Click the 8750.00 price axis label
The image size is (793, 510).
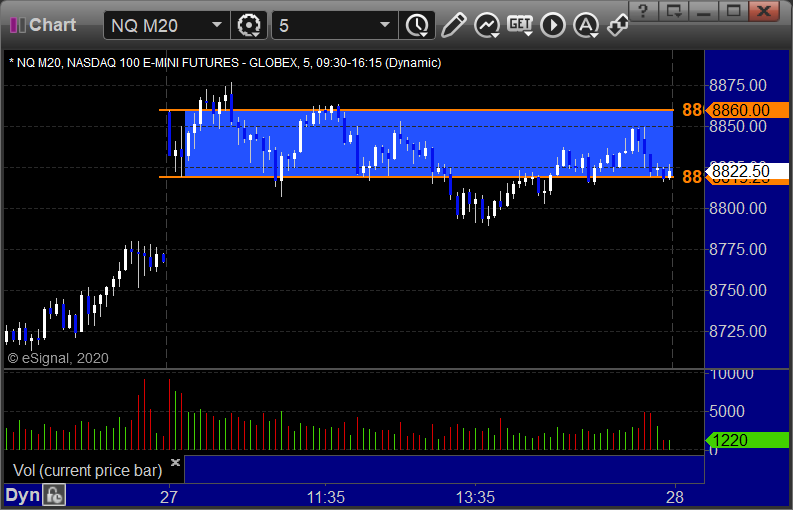click(x=738, y=290)
